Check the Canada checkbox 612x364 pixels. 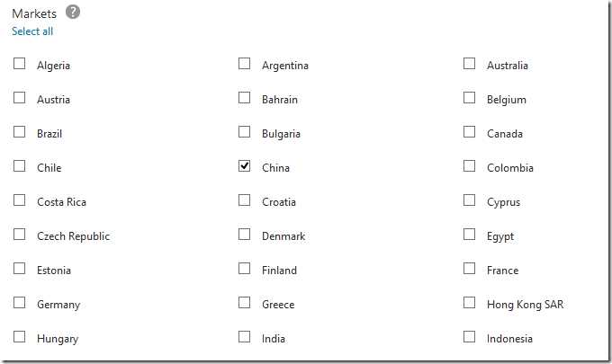point(470,132)
